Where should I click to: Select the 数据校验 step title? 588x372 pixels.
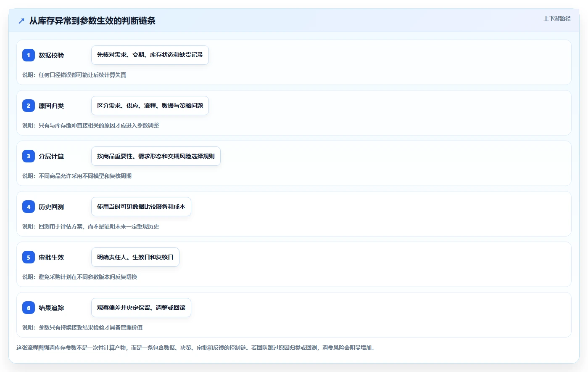point(51,55)
